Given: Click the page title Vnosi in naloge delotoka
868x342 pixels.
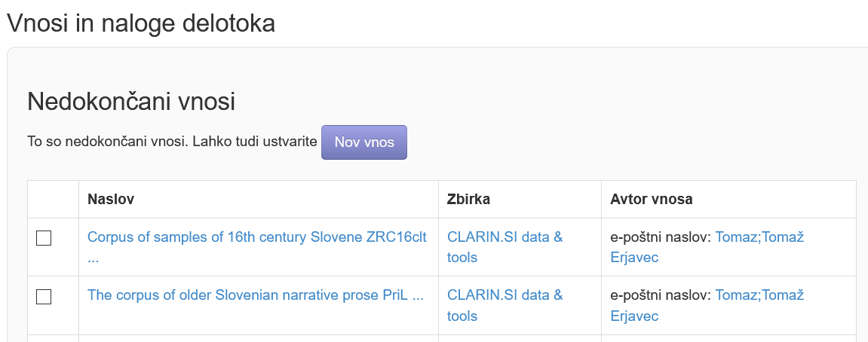Looking at the screenshot, I should [x=140, y=23].
